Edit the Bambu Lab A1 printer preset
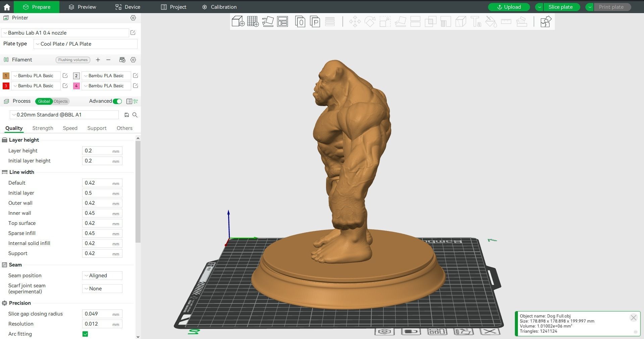This screenshot has height=339, width=644. 133,33
